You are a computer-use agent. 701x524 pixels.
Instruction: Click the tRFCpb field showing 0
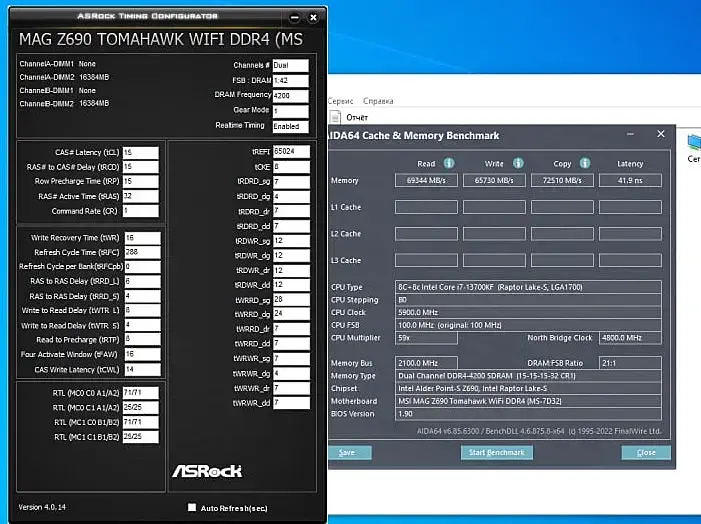pyautogui.click(x=142, y=267)
